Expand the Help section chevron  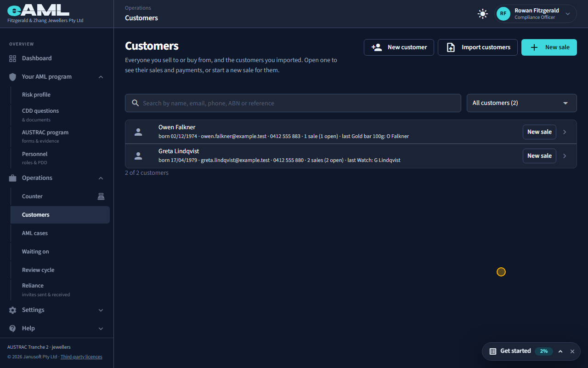(101, 328)
